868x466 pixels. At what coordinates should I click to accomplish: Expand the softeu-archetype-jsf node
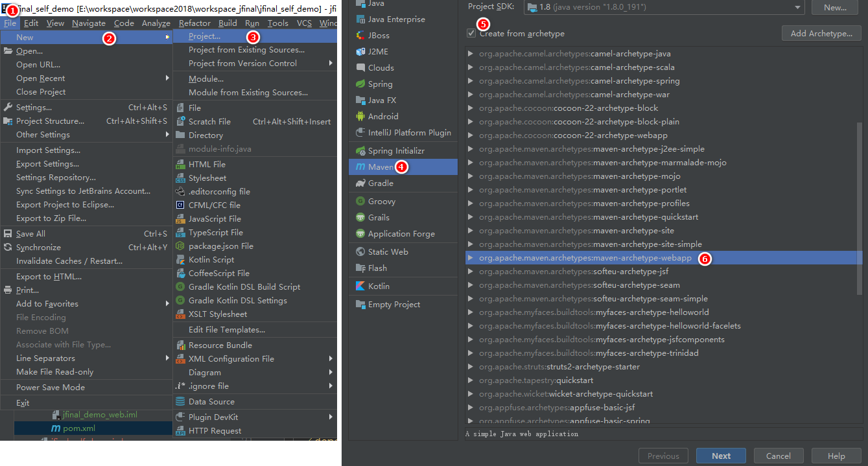pyautogui.click(x=471, y=272)
